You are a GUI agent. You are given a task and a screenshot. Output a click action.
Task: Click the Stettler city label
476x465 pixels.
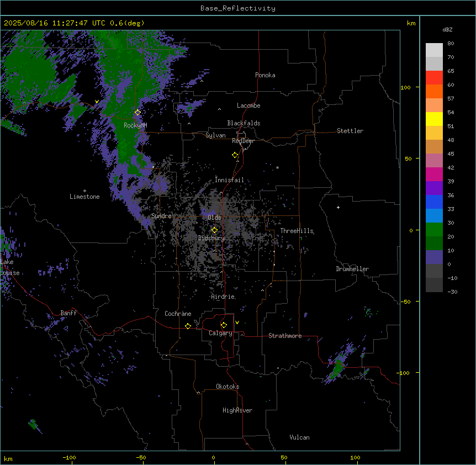(350, 131)
